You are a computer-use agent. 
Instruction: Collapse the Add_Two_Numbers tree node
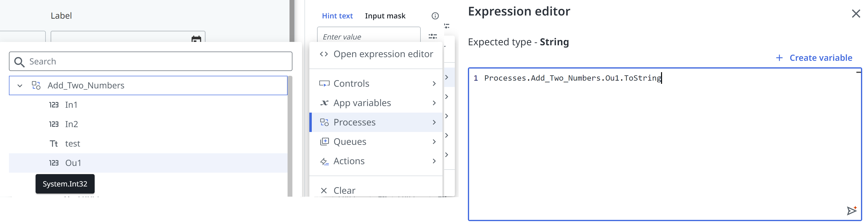[x=20, y=86]
